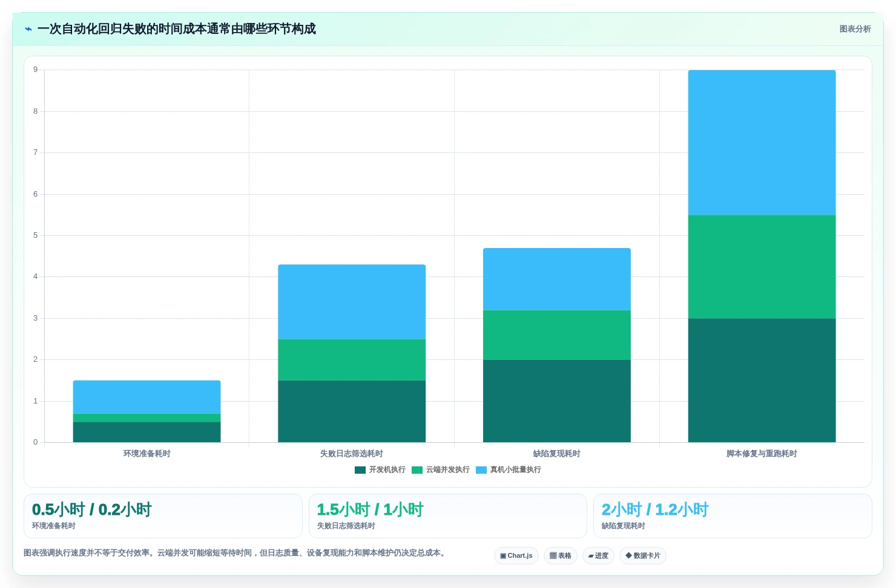Click the 脚本修复与重跑耗时 x-axis label

tap(762, 454)
